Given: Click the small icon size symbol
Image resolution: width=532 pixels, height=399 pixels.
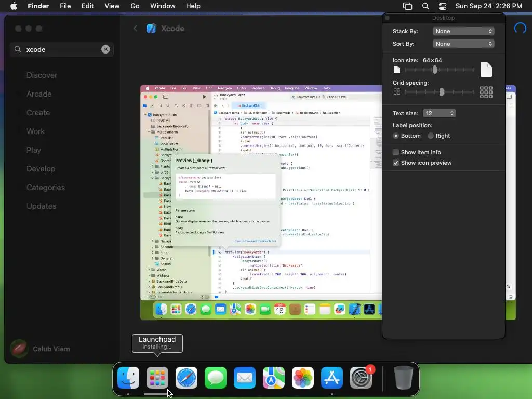Looking at the screenshot, I should (396, 70).
